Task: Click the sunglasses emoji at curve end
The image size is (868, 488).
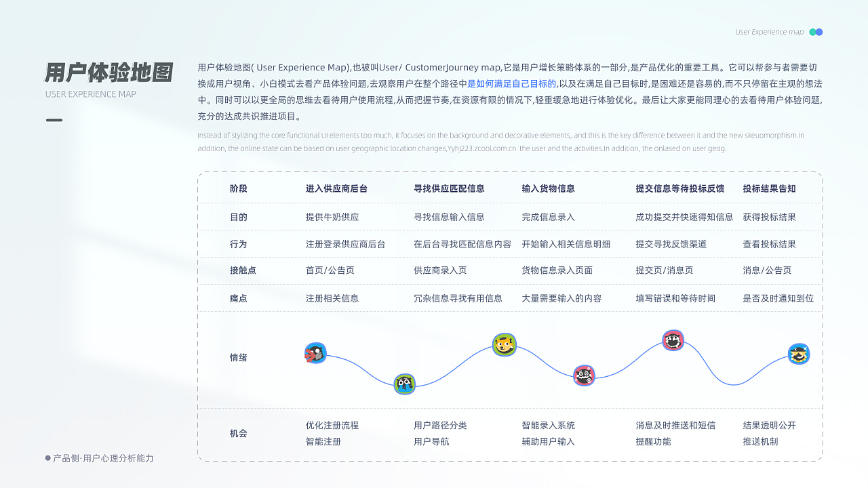Action: [x=800, y=354]
